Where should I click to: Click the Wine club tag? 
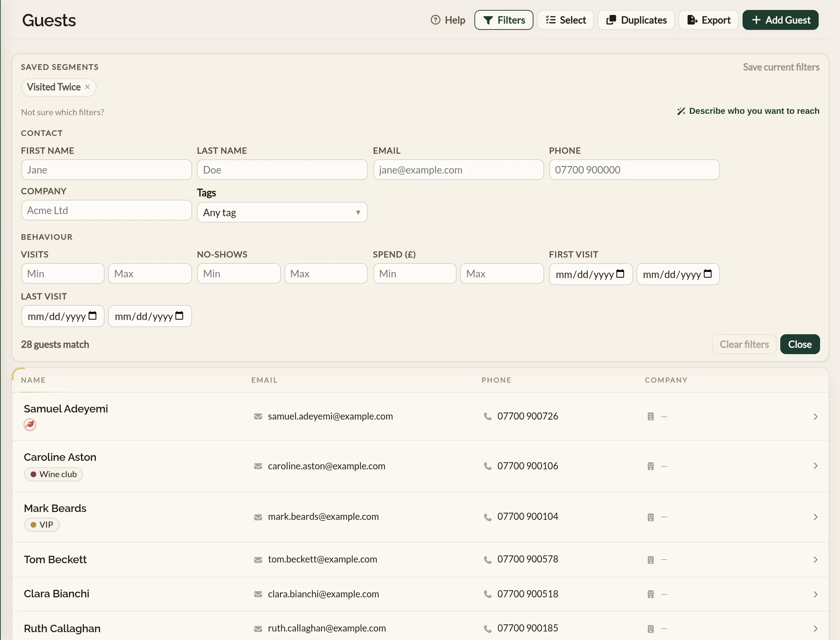53,474
